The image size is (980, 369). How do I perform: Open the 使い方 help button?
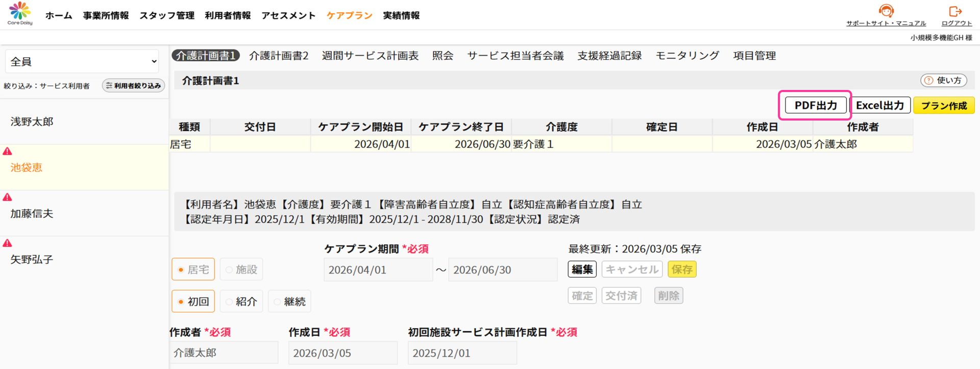tap(943, 80)
